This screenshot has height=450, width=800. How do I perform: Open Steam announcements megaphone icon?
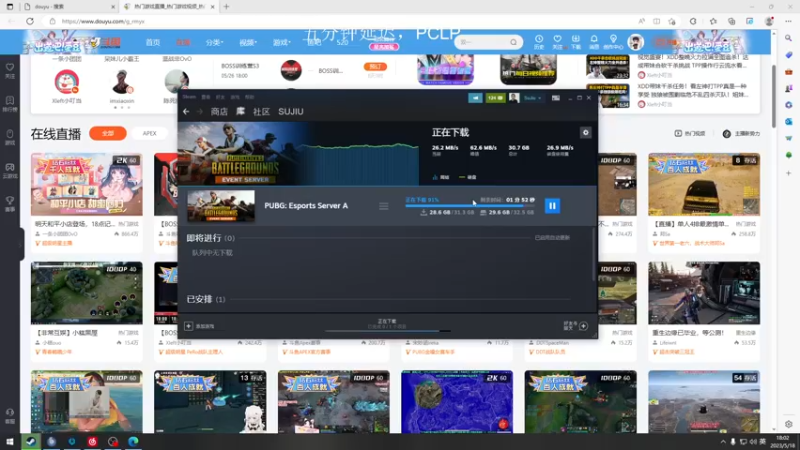[475, 98]
